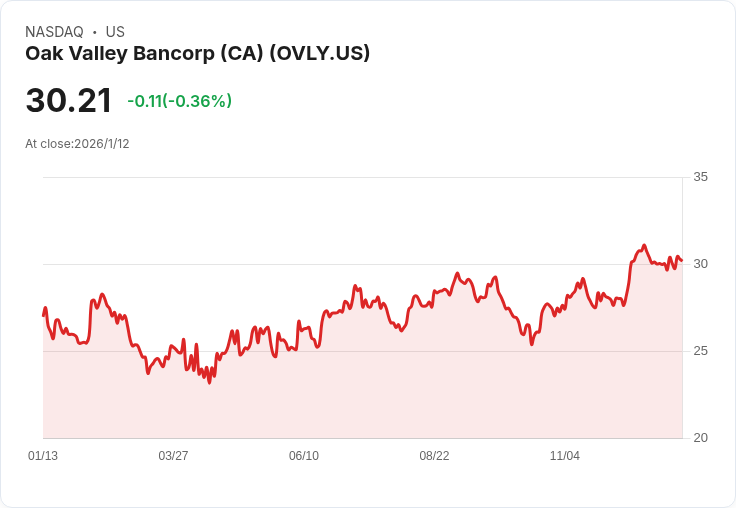The height and width of the screenshot is (508, 736).
Task: Click the 35 y-axis label
Action: click(700, 177)
